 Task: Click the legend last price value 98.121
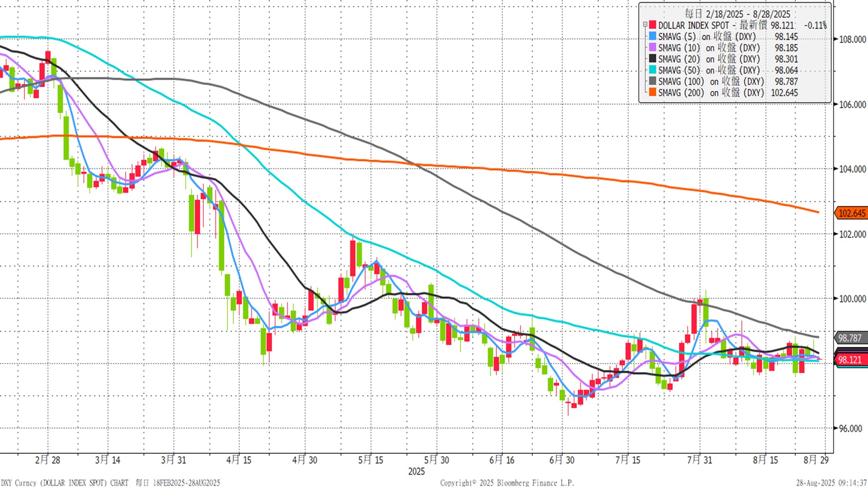click(x=783, y=25)
